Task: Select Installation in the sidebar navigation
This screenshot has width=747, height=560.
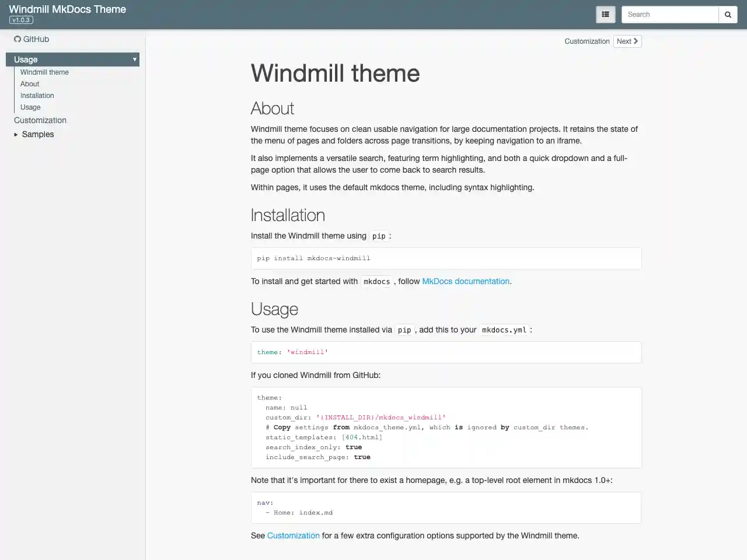Action: point(37,95)
